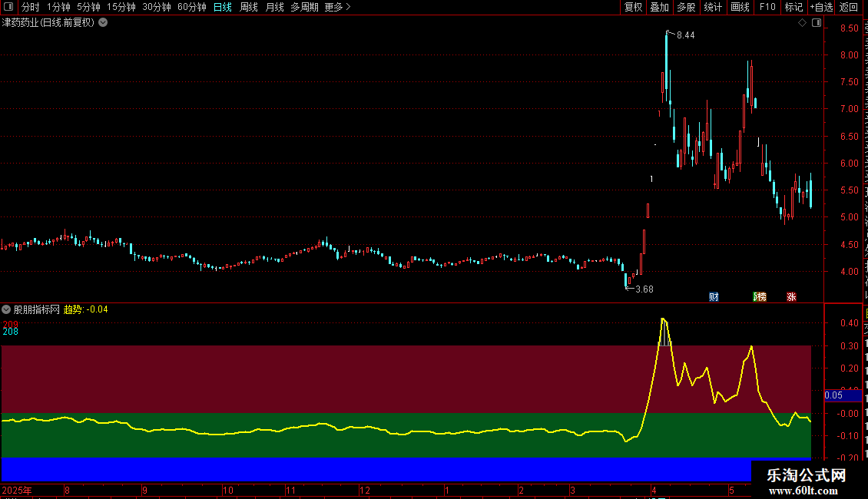868x499 pixels.
Task: Open the 涨 limit-up event marker
Action: [792, 297]
